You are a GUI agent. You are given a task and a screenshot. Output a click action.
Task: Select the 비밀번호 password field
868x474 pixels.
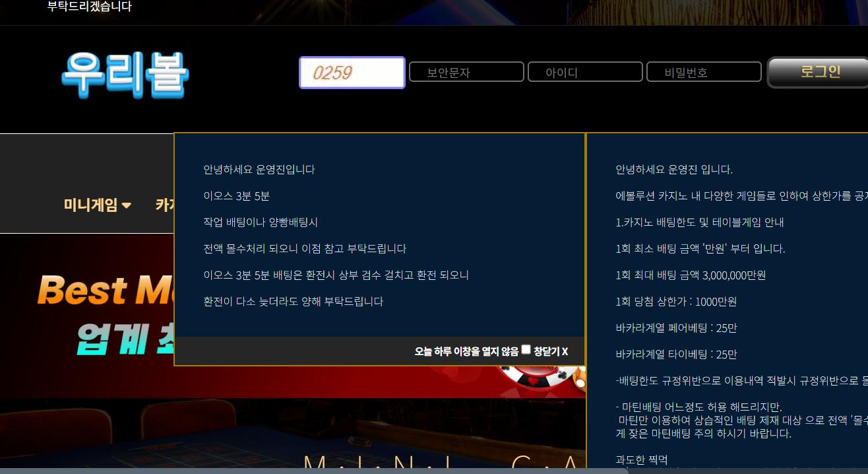[704, 72]
